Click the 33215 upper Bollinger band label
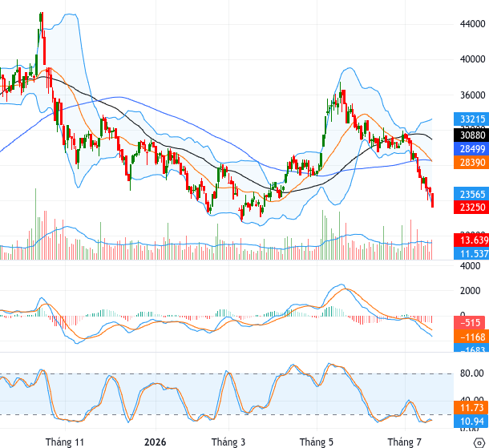489x448 pixels. coord(471,119)
